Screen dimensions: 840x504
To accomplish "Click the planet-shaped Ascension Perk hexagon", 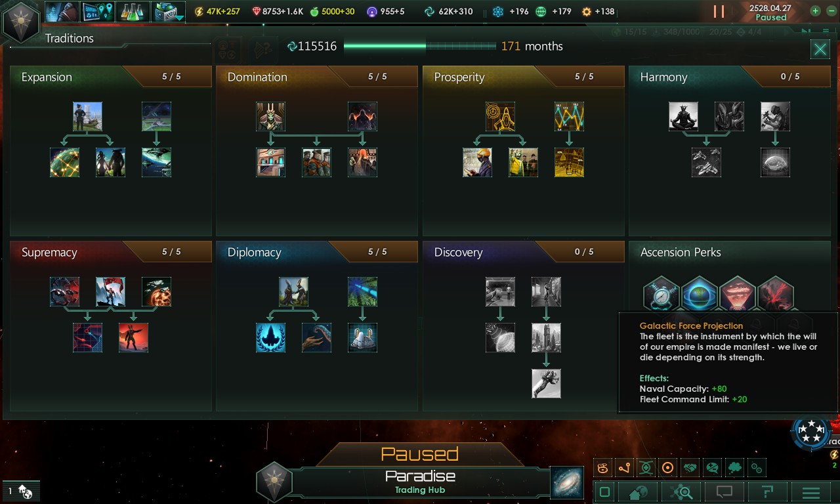I will [699, 295].
